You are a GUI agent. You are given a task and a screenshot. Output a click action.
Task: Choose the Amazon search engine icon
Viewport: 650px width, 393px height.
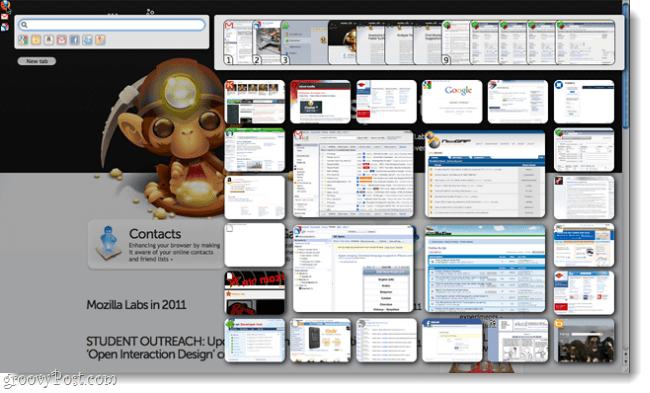pos(49,40)
